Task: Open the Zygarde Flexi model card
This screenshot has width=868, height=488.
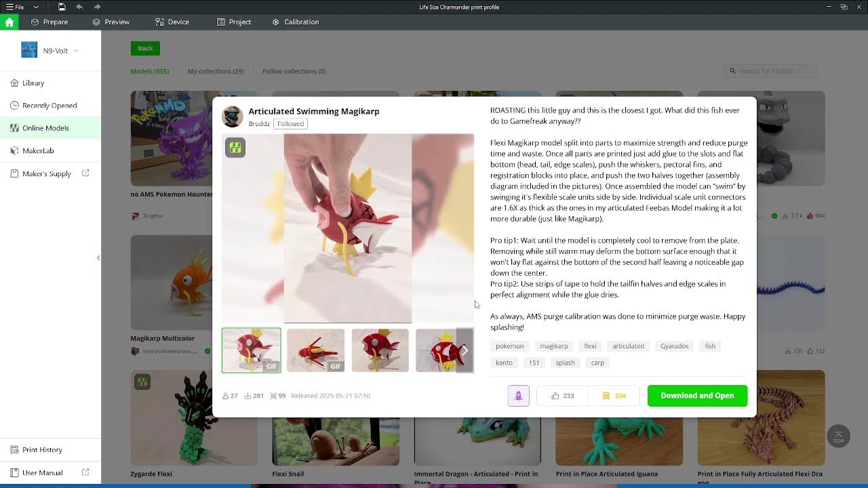Action: click(x=194, y=424)
